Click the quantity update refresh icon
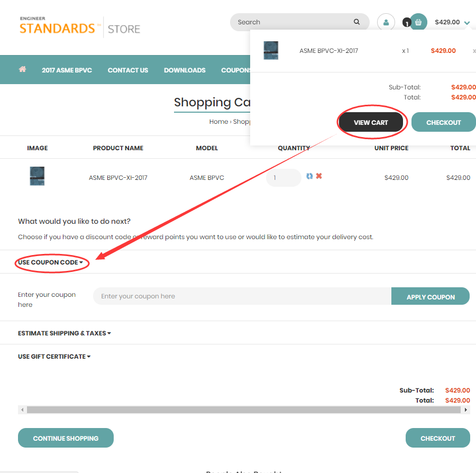This screenshot has height=473, width=476. (309, 176)
